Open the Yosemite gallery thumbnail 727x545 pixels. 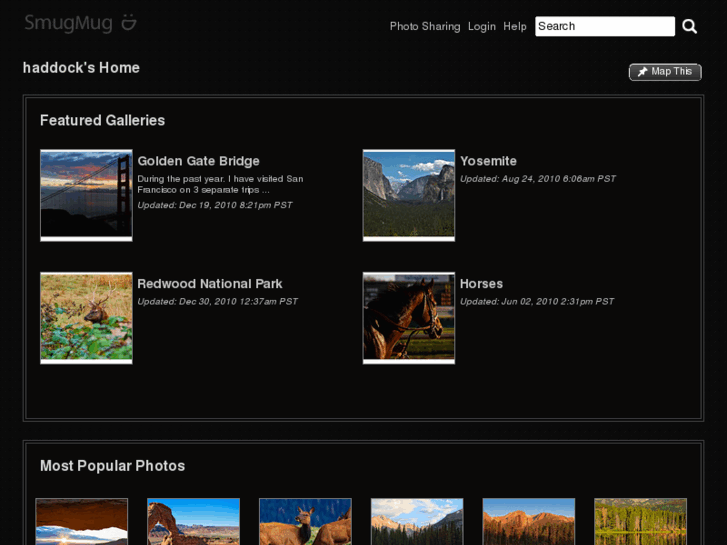[408, 195]
